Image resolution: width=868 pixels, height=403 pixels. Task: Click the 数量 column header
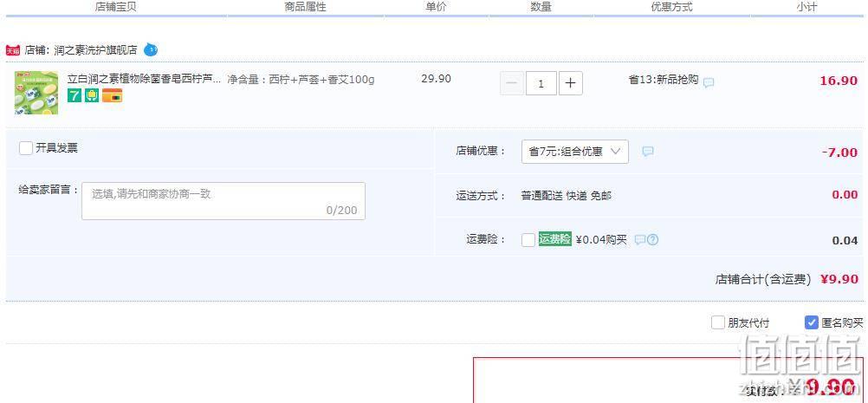541,7
